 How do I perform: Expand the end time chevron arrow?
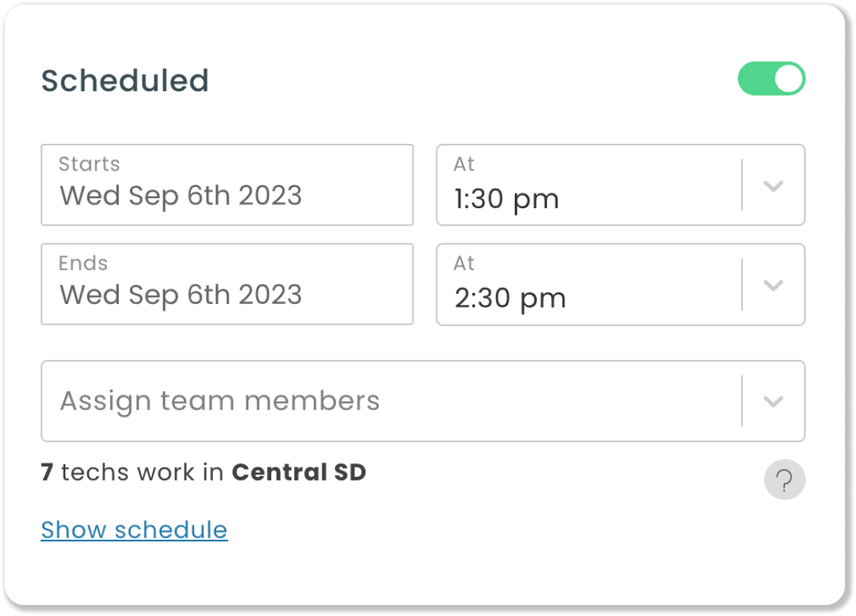[773, 285]
